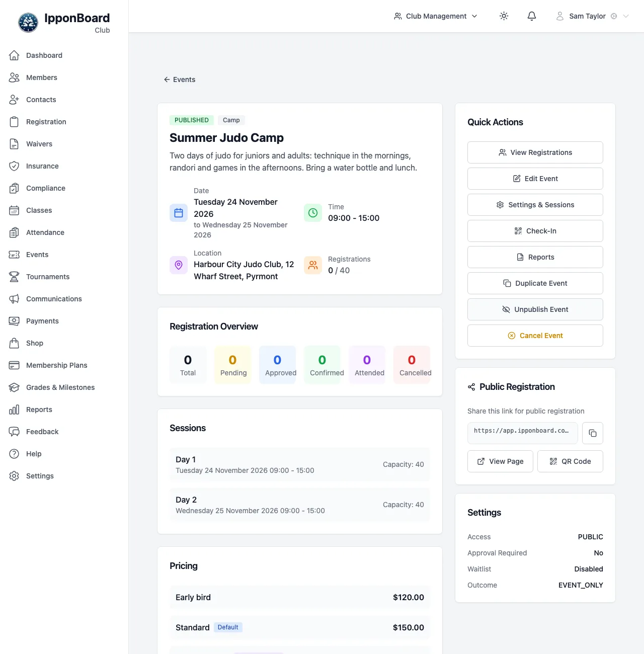Open the Check-In quick action
644x654 pixels.
coord(535,231)
